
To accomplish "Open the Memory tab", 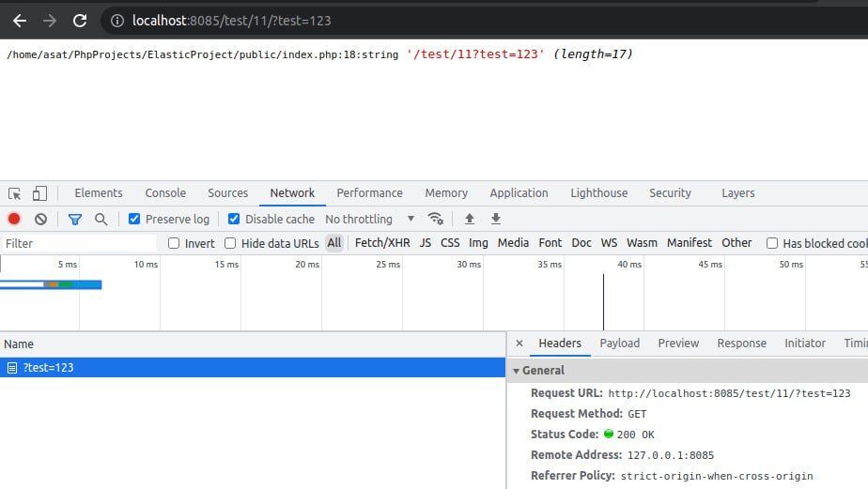I will [446, 193].
